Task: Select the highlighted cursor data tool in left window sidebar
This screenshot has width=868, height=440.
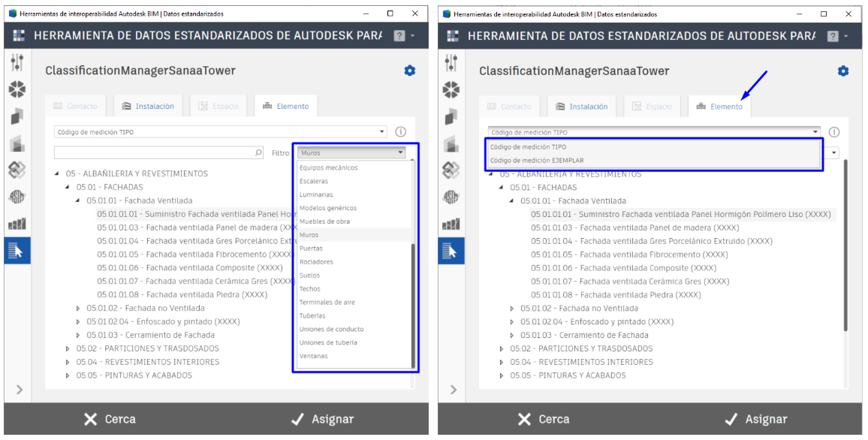Action: [x=17, y=251]
